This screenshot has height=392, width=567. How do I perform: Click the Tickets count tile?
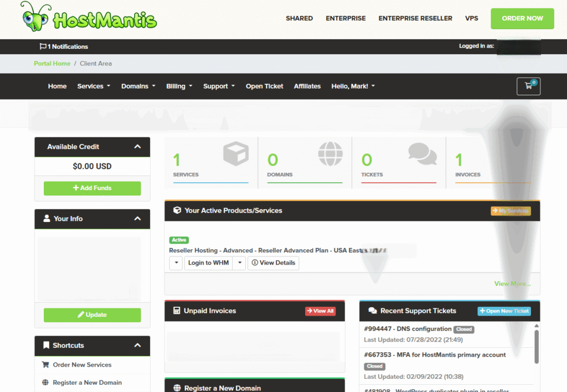pos(399,163)
